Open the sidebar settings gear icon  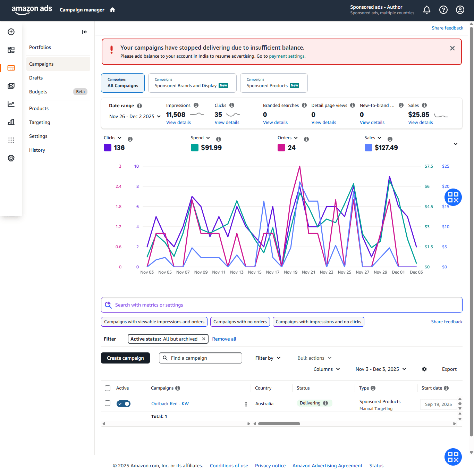(x=11, y=158)
